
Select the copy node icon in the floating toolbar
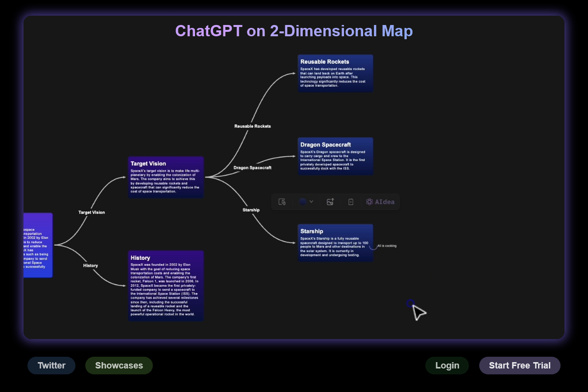click(282, 202)
